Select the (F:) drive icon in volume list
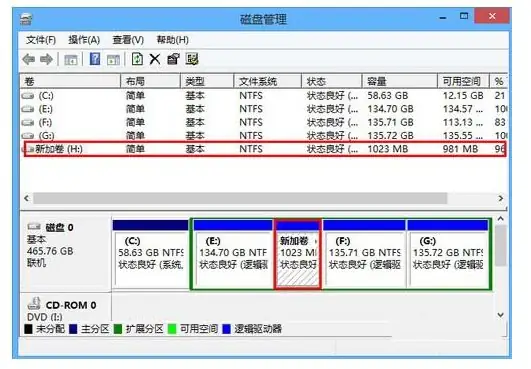531x369 pixels. pos(28,123)
